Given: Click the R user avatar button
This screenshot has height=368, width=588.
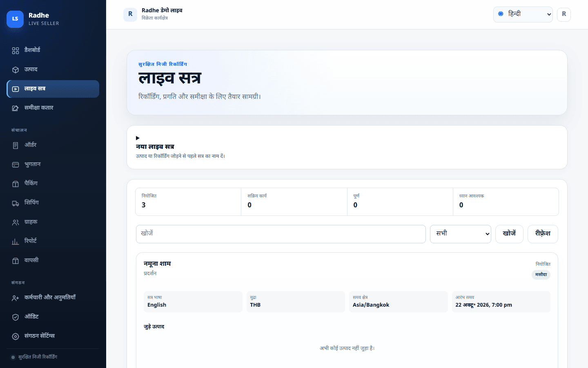Looking at the screenshot, I should coord(564,14).
